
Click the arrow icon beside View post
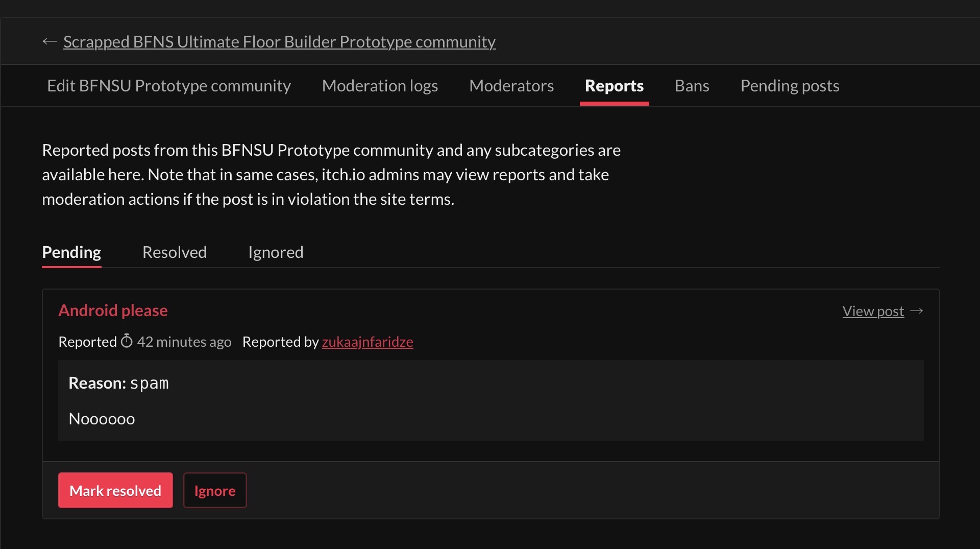click(917, 311)
